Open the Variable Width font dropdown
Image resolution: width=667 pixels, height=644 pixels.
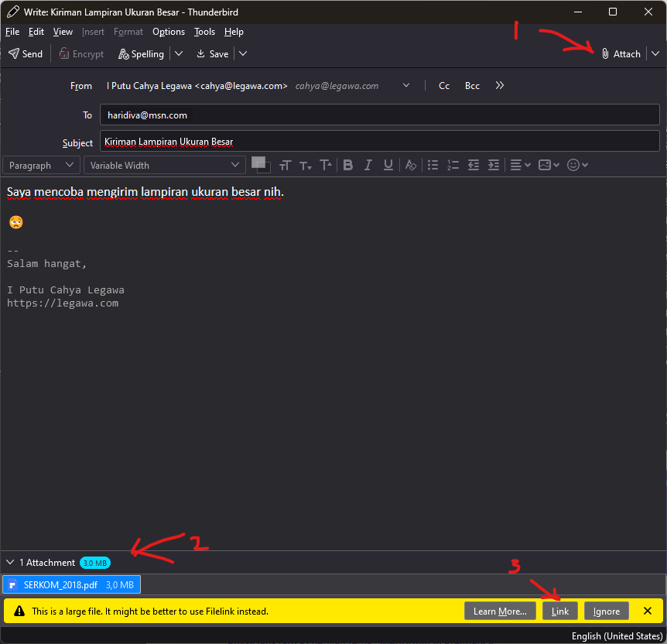point(165,165)
